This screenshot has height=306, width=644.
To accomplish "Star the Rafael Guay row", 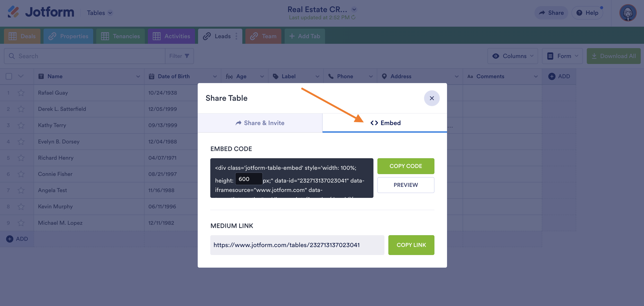I will click(21, 93).
